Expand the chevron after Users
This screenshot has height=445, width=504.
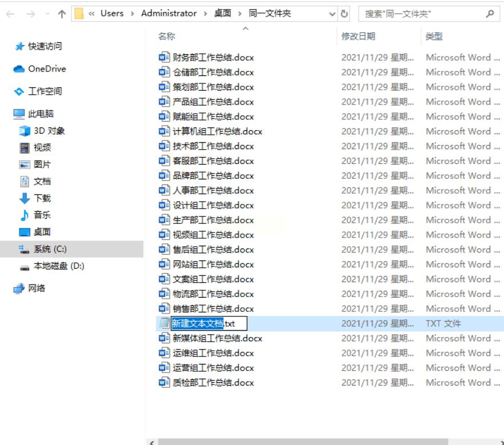point(132,14)
